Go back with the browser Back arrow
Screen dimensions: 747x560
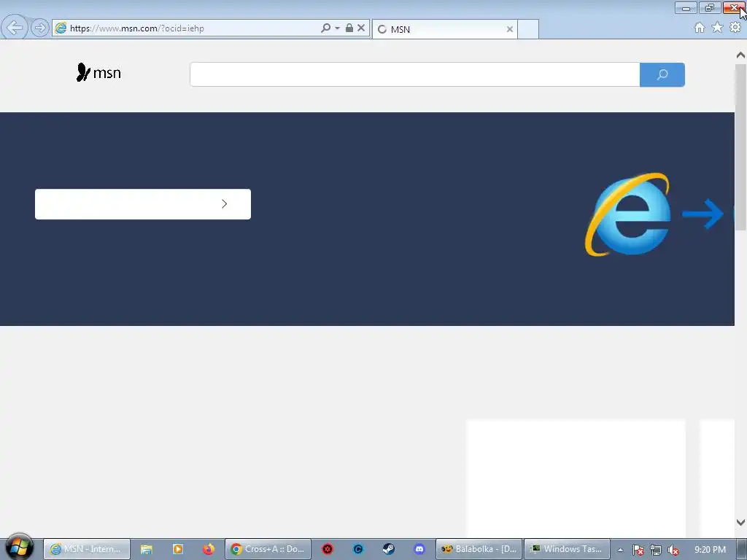coord(15,28)
